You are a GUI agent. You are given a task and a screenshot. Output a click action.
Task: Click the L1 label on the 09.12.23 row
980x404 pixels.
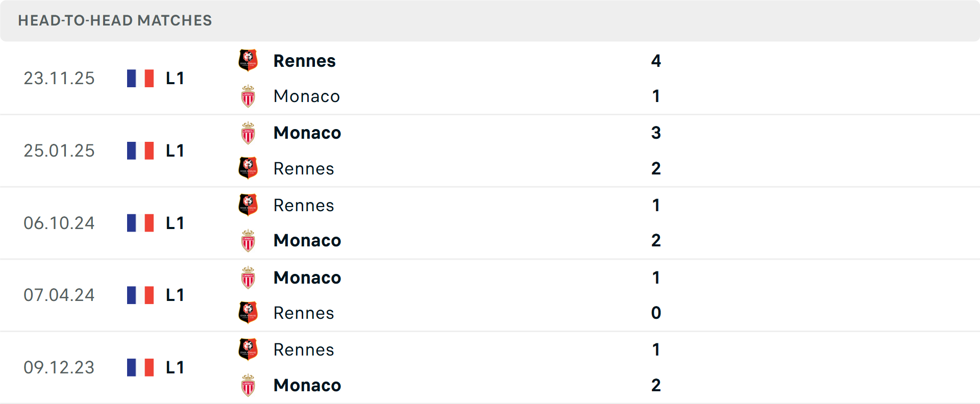[x=175, y=367]
